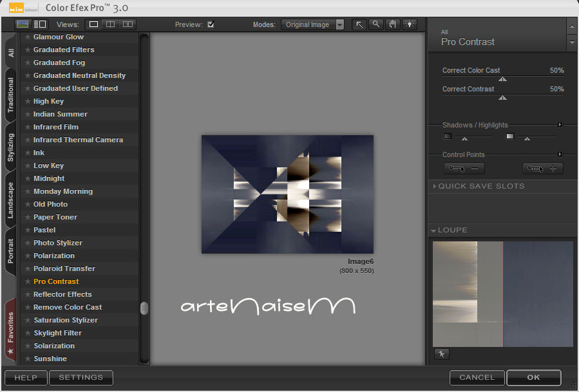Mark Solarization as favorite star
Screen dimensions: 579x392
click(27, 346)
